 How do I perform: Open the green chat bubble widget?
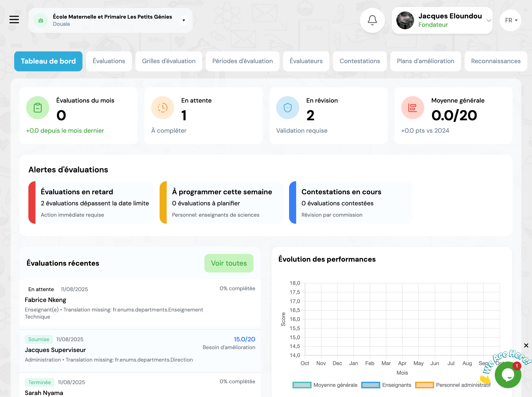(508, 375)
